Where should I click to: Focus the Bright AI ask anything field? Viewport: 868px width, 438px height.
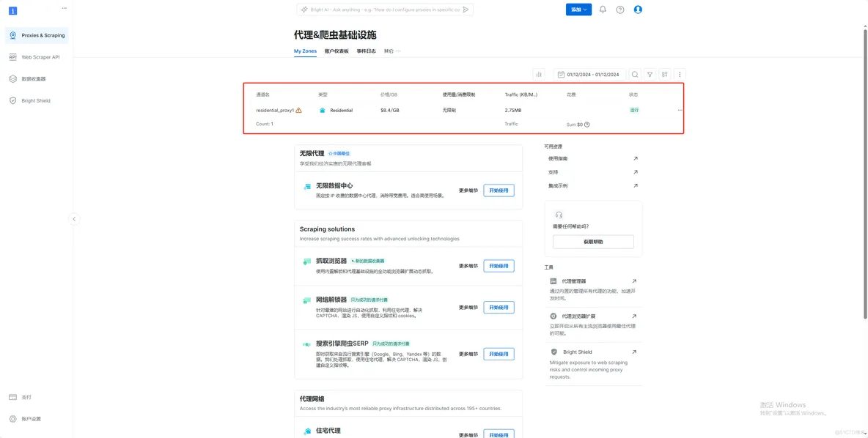pos(386,10)
